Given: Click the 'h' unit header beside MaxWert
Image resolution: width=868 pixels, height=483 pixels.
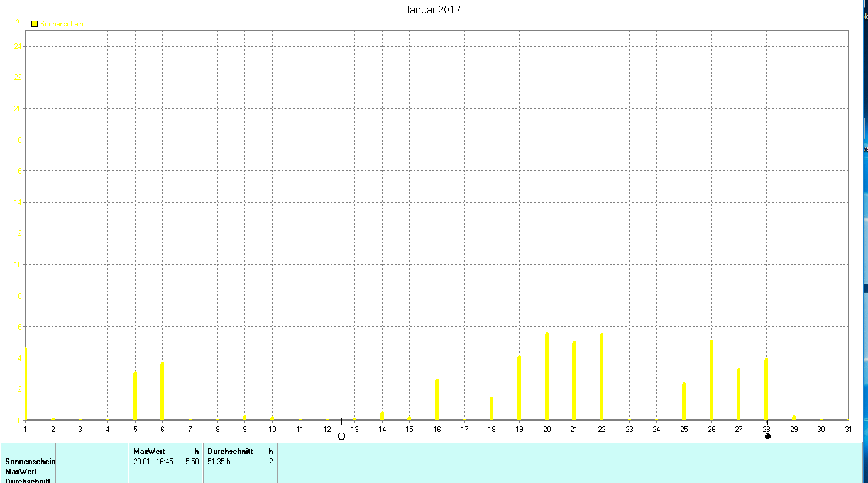Looking at the screenshot, I should [x=197, y=452].
